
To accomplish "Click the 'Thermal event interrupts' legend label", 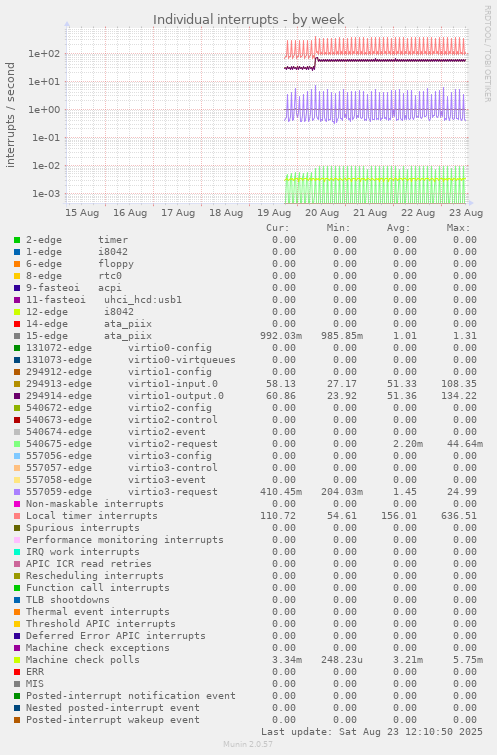I will pos(98,612).
